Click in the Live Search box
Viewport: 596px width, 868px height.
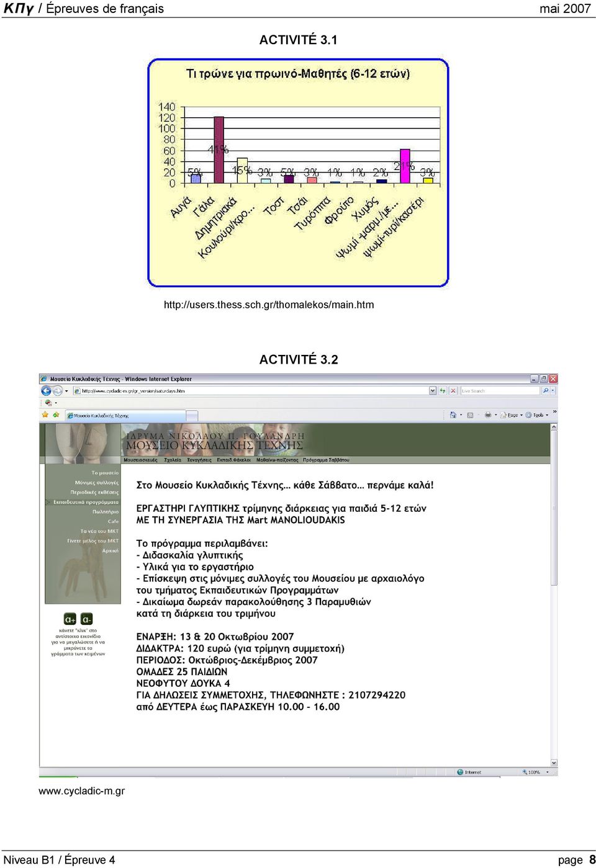(x=500, y=391)
